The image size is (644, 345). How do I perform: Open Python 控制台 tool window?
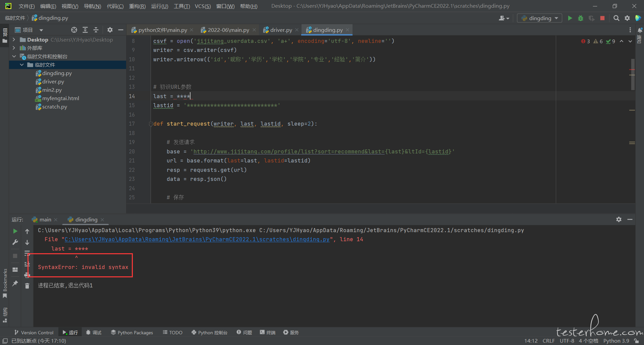(x=209, y=332)
